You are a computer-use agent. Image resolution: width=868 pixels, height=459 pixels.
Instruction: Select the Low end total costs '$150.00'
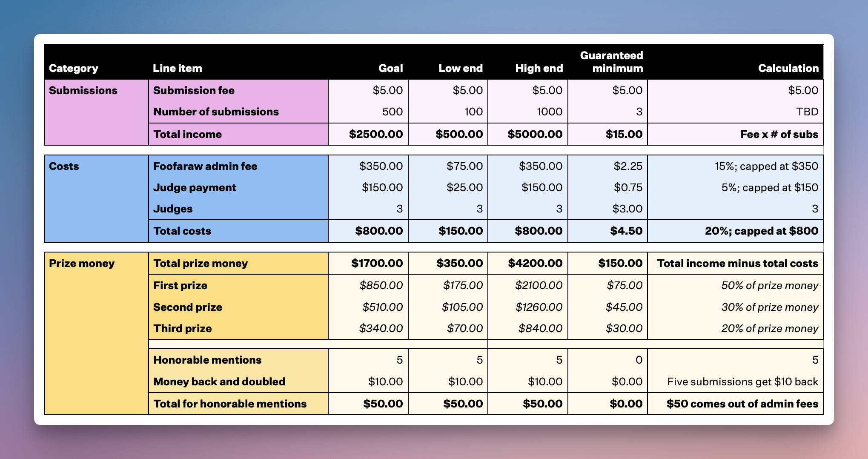point(461,231)
